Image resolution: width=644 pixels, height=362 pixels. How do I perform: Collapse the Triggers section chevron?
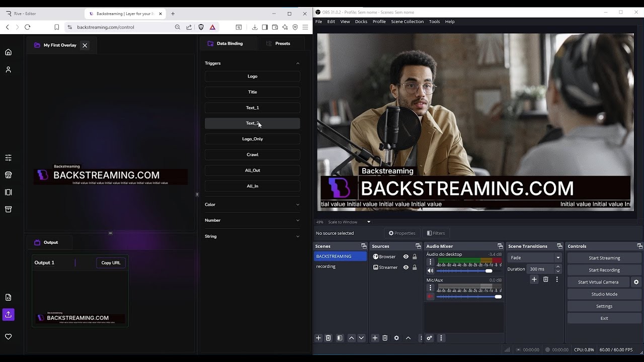pos(298,63)
